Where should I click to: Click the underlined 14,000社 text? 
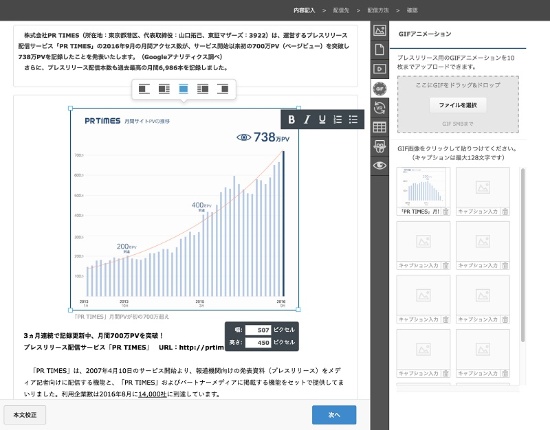152,394
